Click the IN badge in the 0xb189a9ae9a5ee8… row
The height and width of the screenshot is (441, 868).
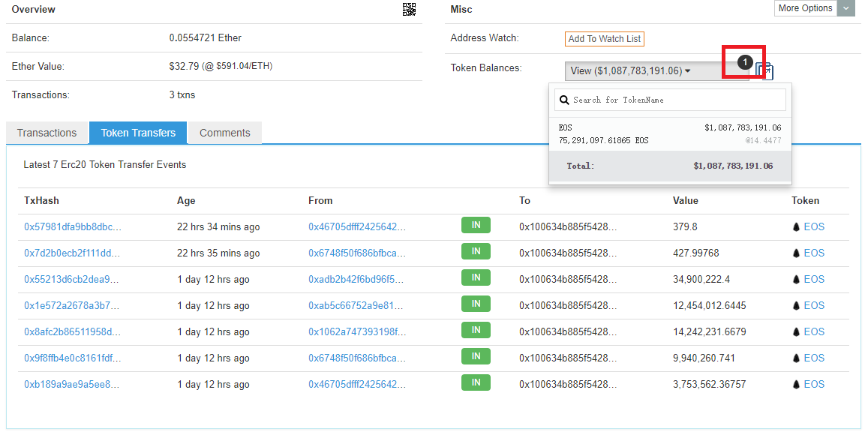(x=476, y=383)
